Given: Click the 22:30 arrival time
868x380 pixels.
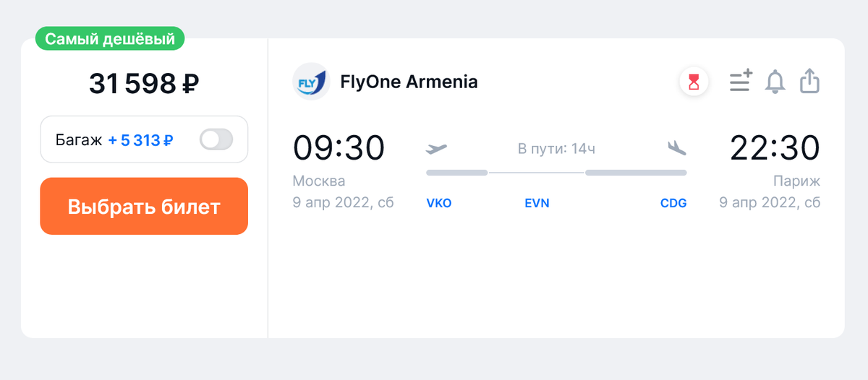Looking at the screenshot, I should (x=775, y=148).
